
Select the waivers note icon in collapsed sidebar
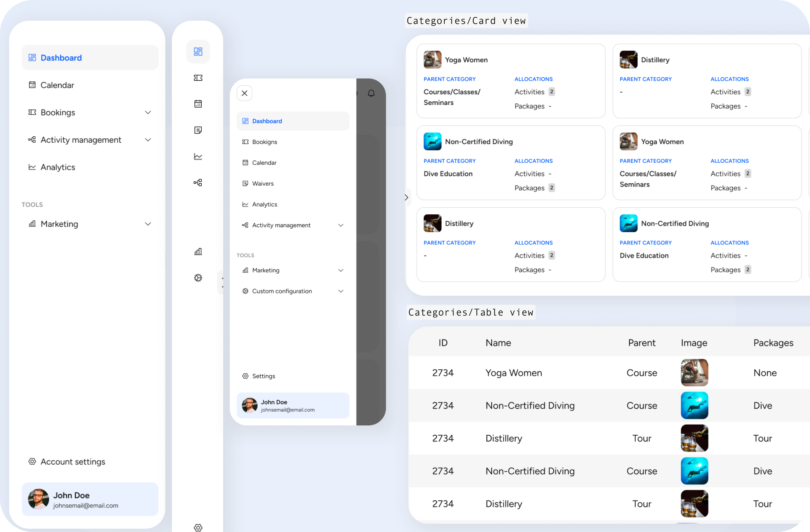coord(198,130)
